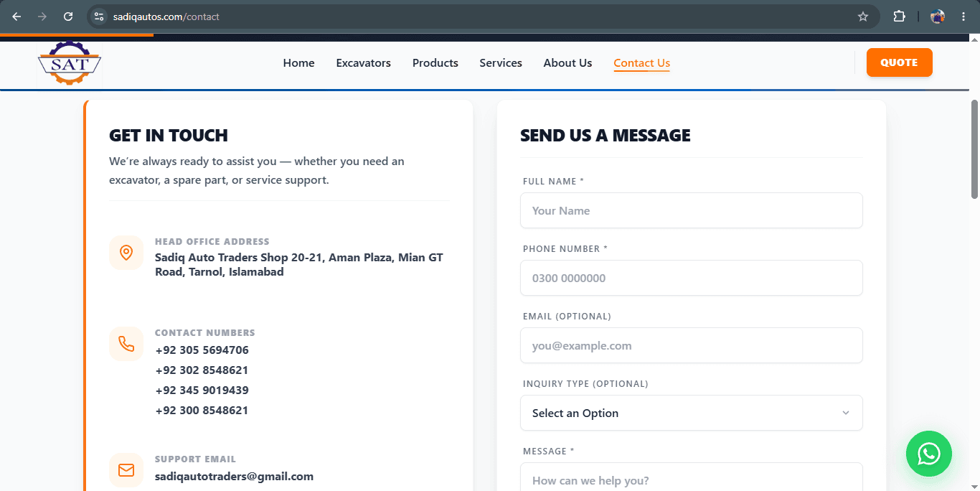Click the page vertical scrollbar

click(x=975, y=149)
